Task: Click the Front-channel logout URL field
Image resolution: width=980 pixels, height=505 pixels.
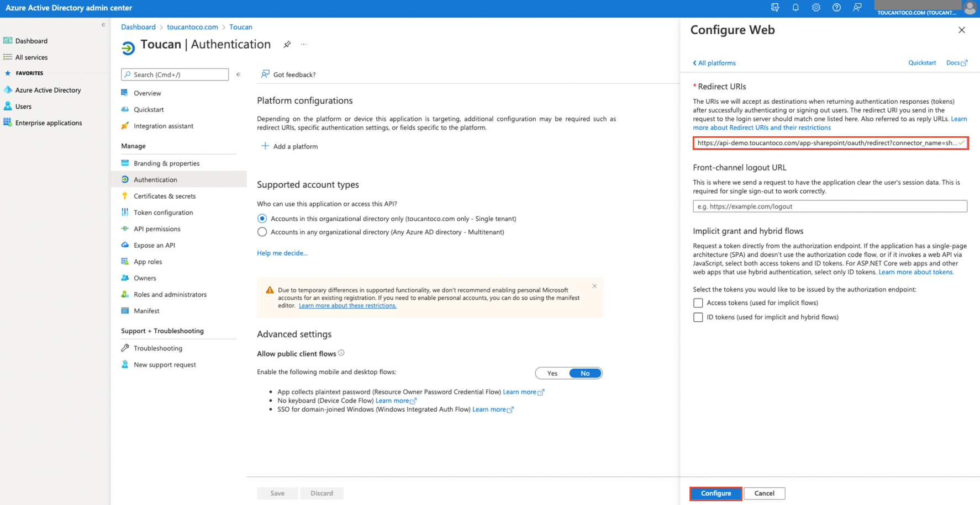Action: (830, 206)
